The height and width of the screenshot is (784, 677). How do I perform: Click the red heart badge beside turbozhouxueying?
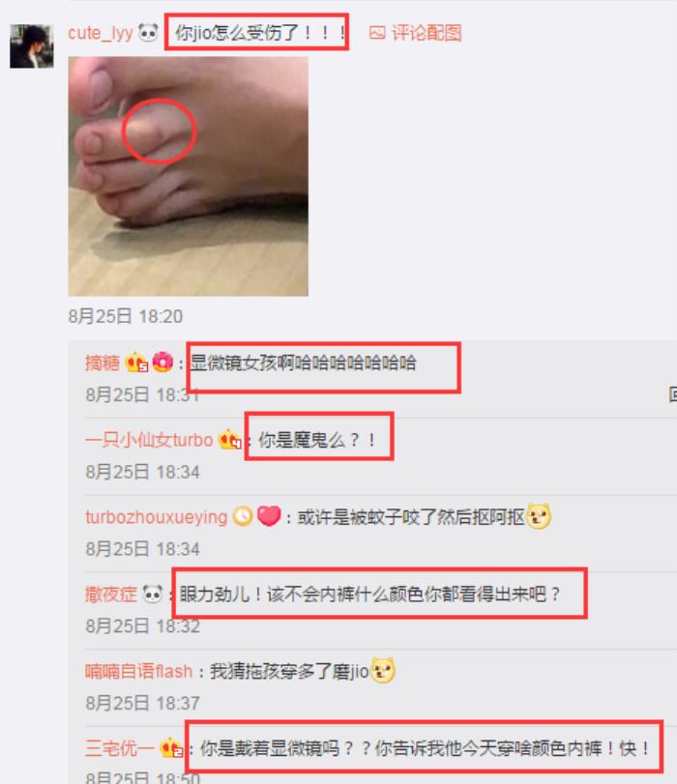tap(269, 516)
